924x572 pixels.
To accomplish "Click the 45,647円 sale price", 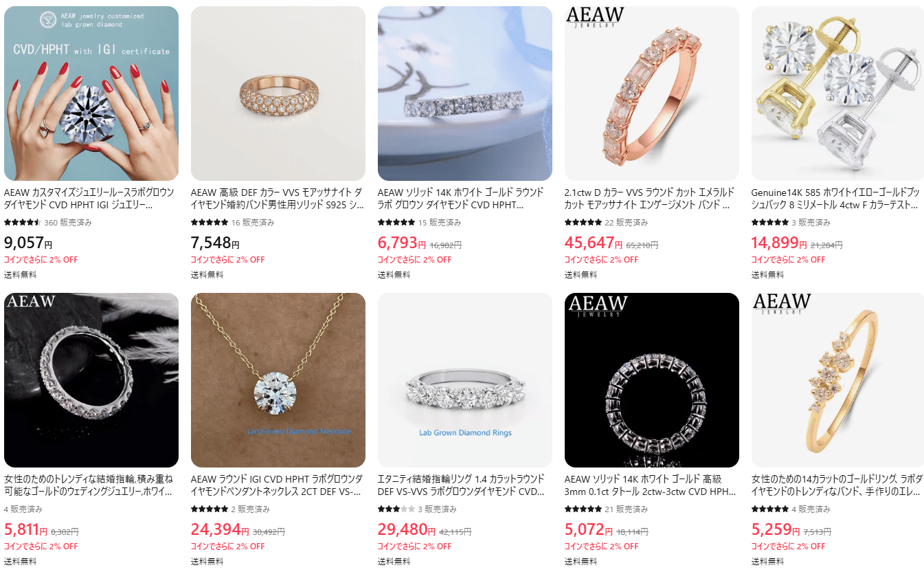I will pos(589,243).
